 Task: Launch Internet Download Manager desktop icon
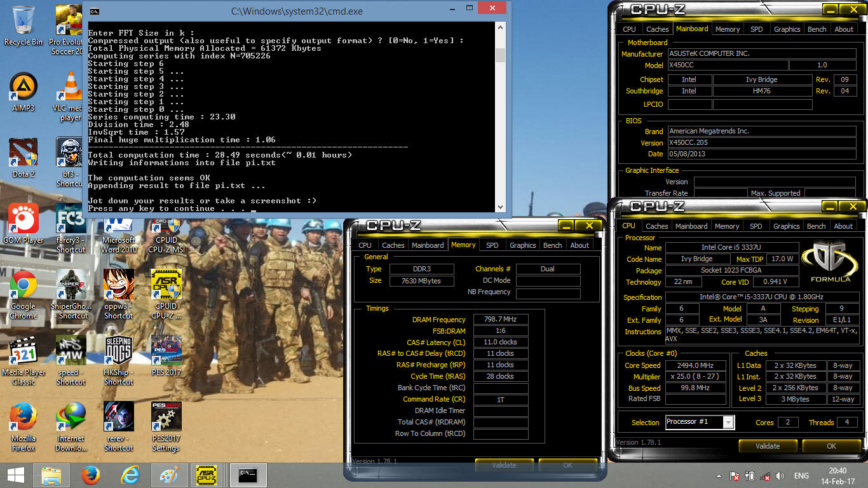pyautogui.click(x=71, y=427)
